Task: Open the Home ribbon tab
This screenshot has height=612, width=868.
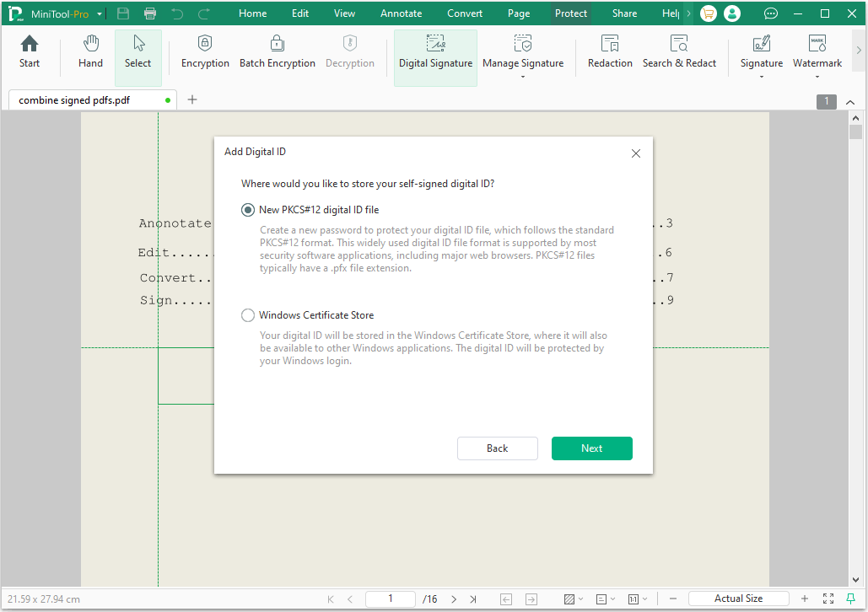Action: [x=252, y=13]
